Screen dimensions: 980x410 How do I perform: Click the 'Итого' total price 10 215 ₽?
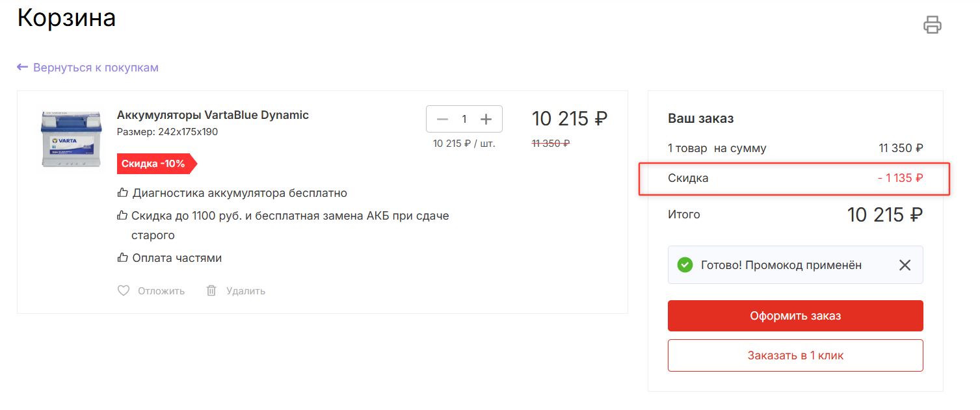(x=884, y=214)
